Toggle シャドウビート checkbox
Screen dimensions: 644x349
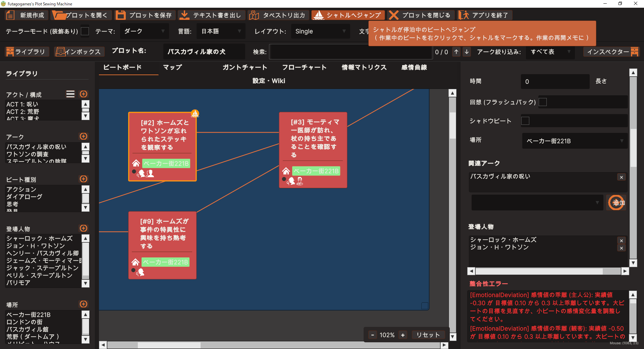[525, 121]
